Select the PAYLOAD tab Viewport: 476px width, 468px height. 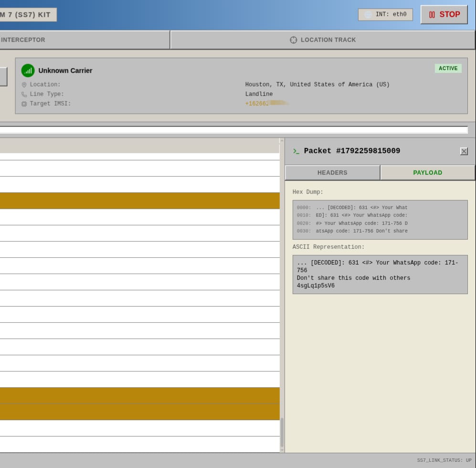427,172
